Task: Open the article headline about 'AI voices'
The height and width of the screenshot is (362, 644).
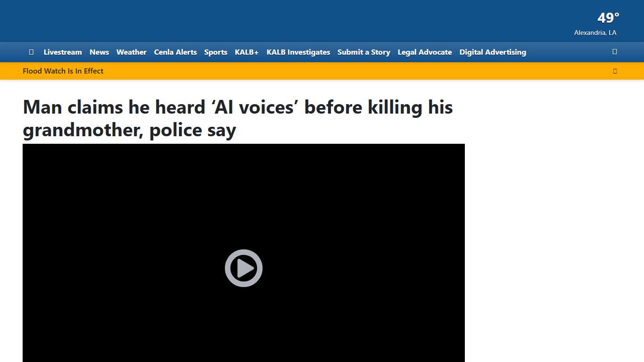Action: point(238,118)
